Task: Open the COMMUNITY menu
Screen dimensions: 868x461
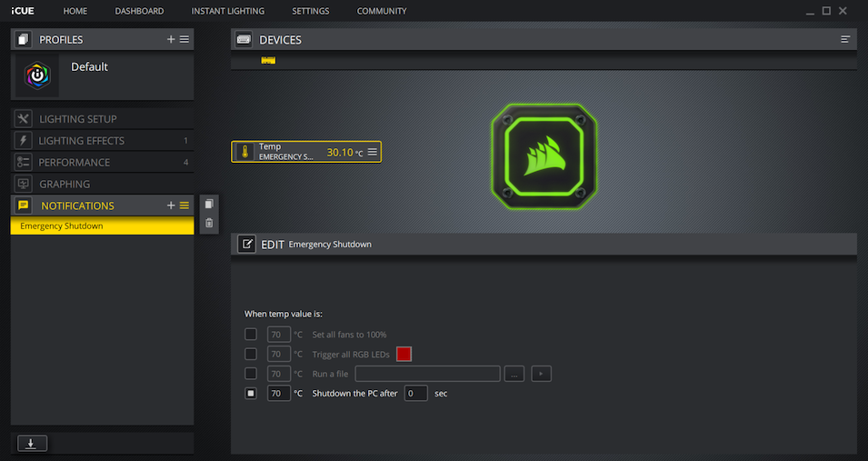Action: [x=382, y=11]
